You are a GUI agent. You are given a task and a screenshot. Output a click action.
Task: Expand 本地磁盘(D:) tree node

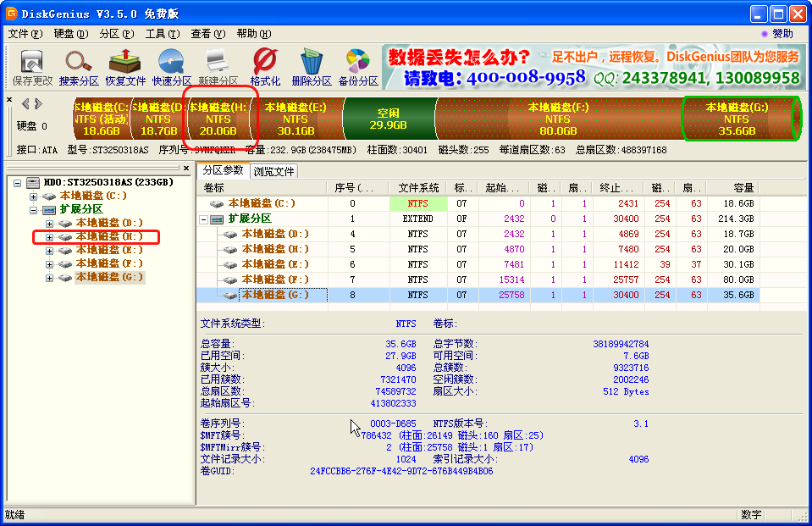click(x=49, y=224)
